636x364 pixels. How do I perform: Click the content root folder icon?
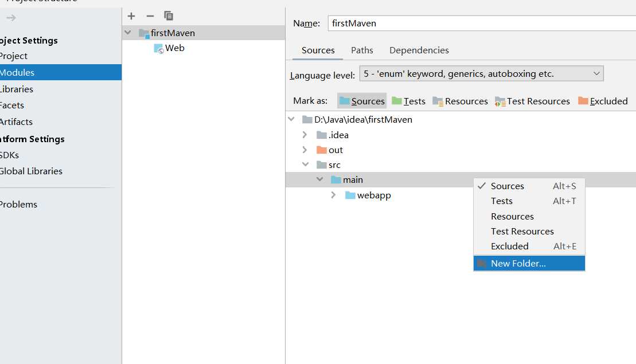click(307, 120)
